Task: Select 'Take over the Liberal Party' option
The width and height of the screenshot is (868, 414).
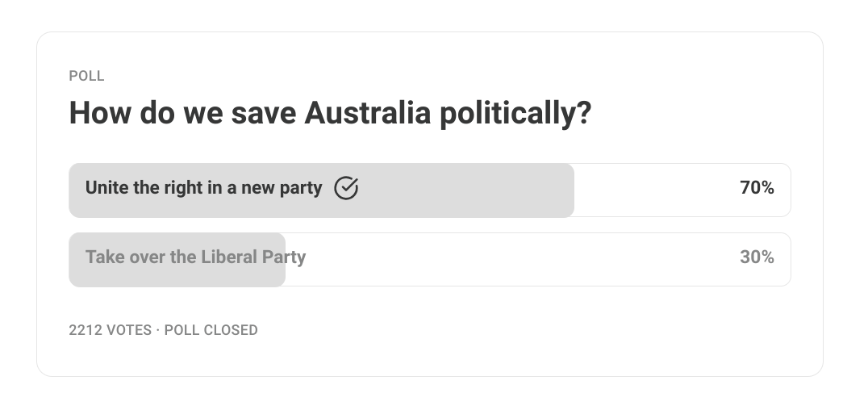Action: click(x=430, y=260)
